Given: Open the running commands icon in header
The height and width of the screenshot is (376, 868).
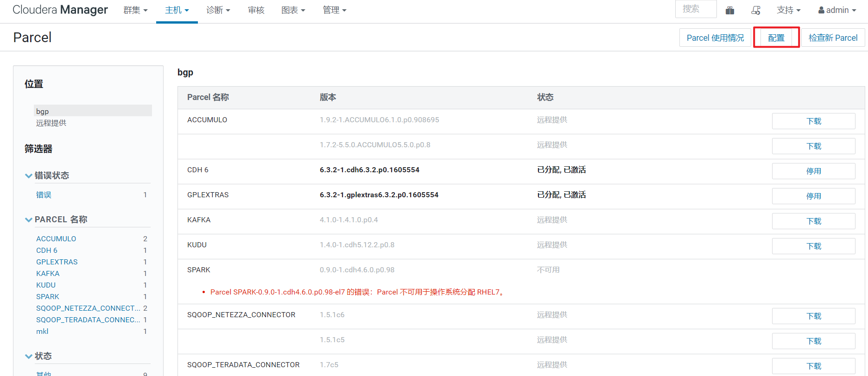Looking at the screenshot, I should [x=756, y=10].
